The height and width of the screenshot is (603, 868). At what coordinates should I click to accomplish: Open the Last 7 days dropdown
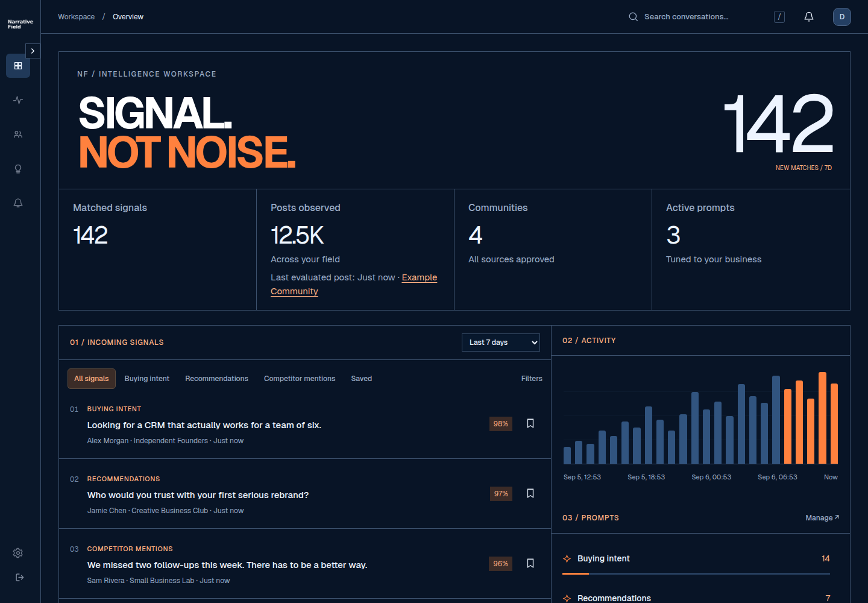click(x=501, y=343)
